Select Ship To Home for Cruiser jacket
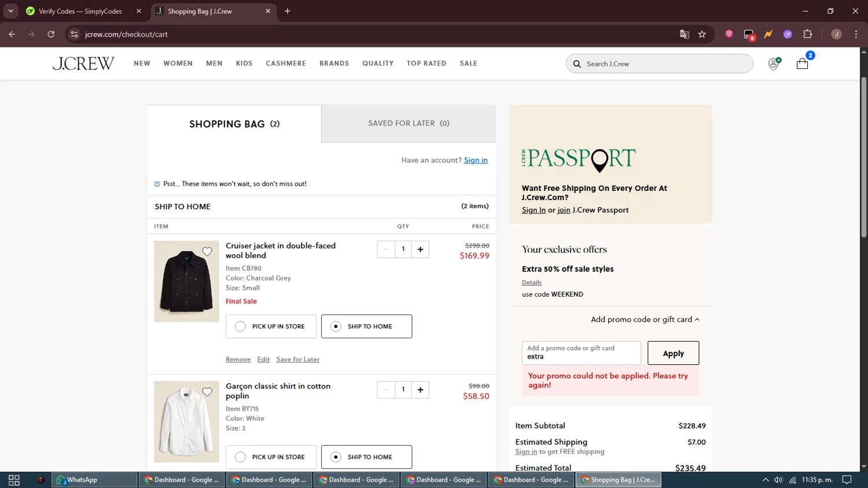The height and width of the screenshot is (488, 868). click(x=366, y=327)
